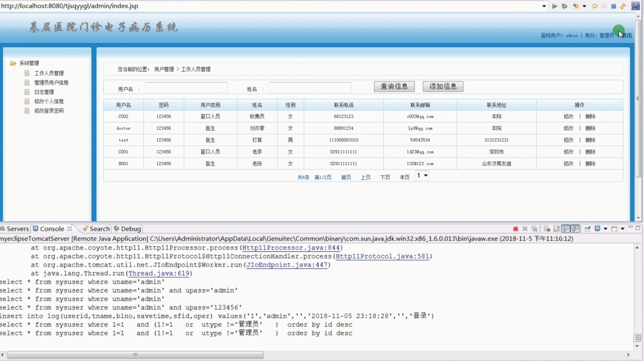
Task: Open 修改登录密码 in the sidebar
Action: pyautogui.click(x=49, y=111)
